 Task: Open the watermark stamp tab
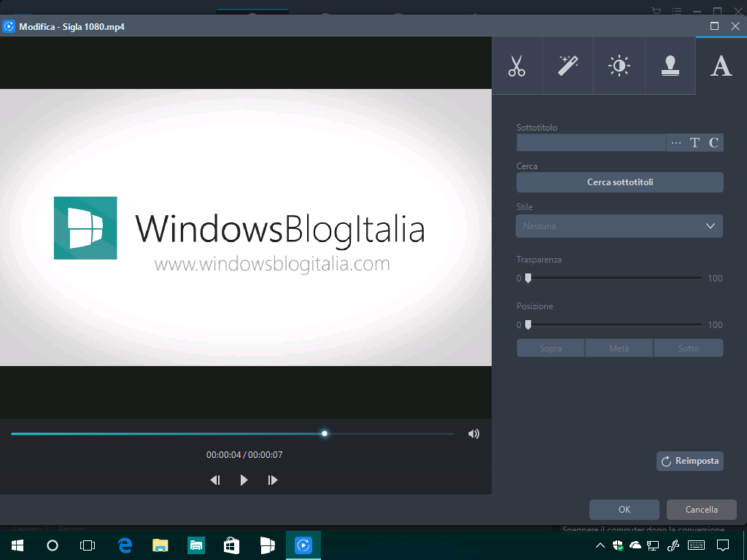670,66
